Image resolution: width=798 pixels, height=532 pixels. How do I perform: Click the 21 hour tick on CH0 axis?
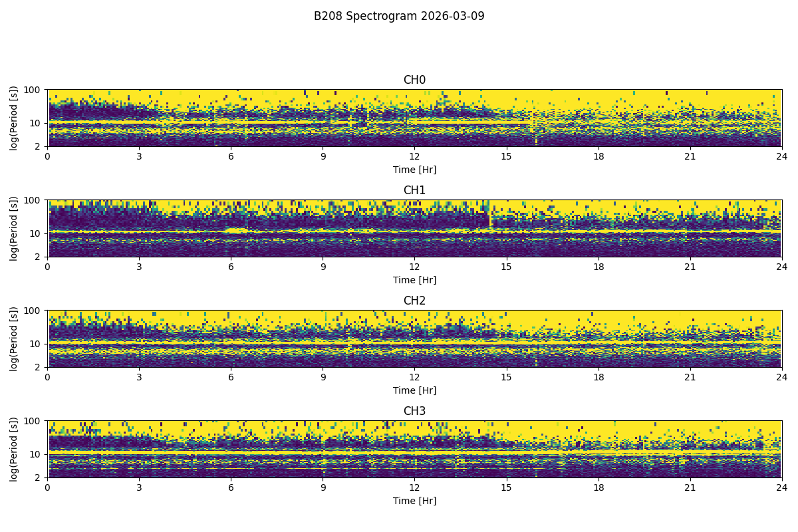tap(690, 156)
